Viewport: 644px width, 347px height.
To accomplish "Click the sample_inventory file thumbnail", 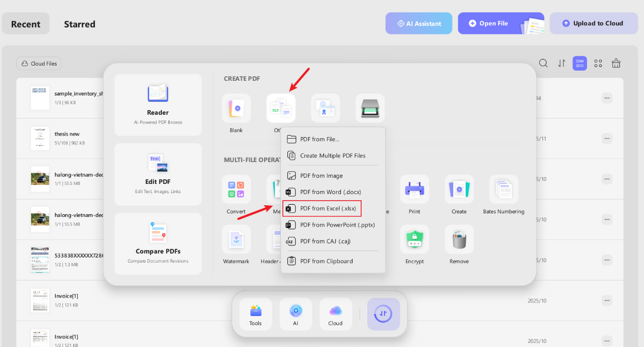I will 40,98.
